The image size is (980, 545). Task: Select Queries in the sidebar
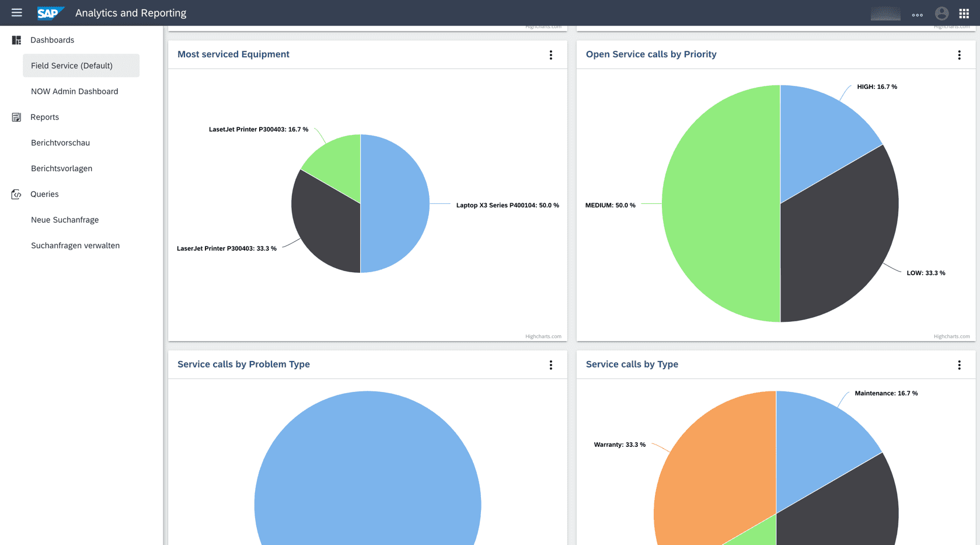click(44, 194)
